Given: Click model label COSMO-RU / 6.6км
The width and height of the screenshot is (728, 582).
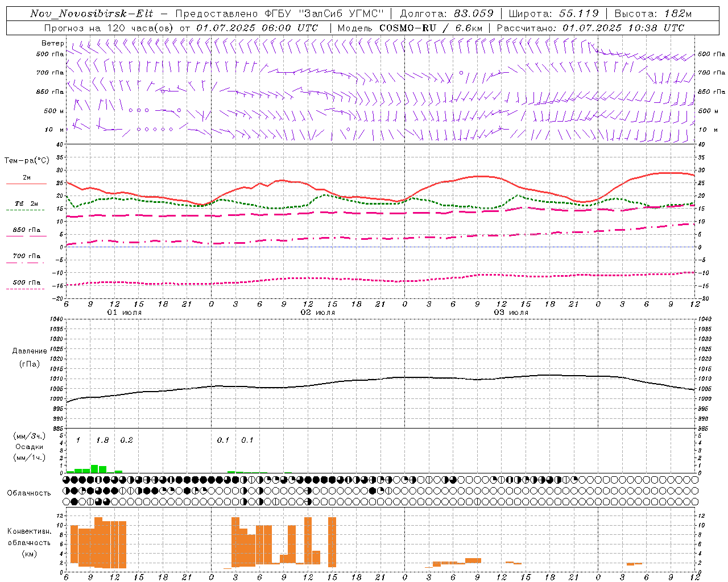Looking at the screenshot, I should pyautogui.click(x=431, y=28).
